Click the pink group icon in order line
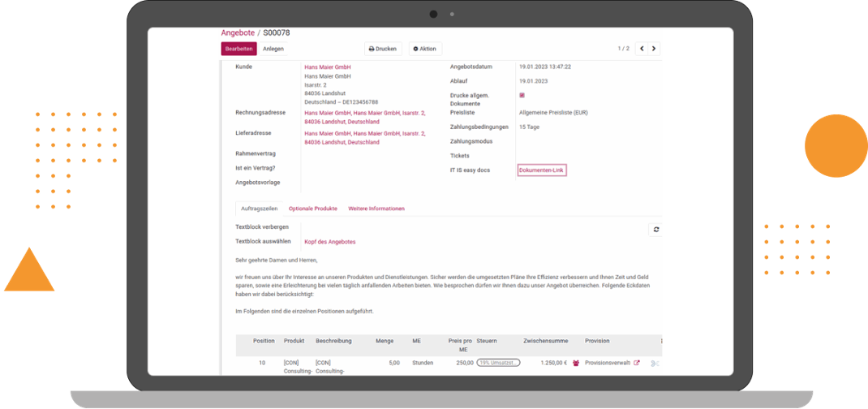 (576, 363)
